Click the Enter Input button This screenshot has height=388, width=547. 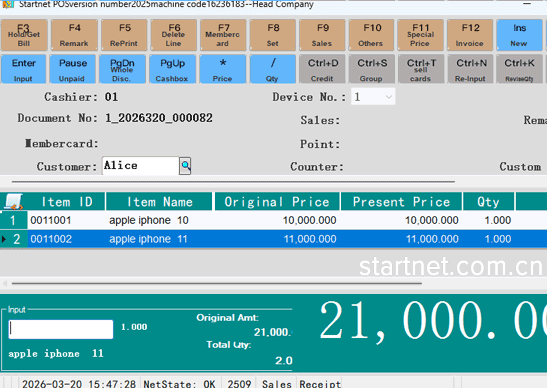click(23, 69)
